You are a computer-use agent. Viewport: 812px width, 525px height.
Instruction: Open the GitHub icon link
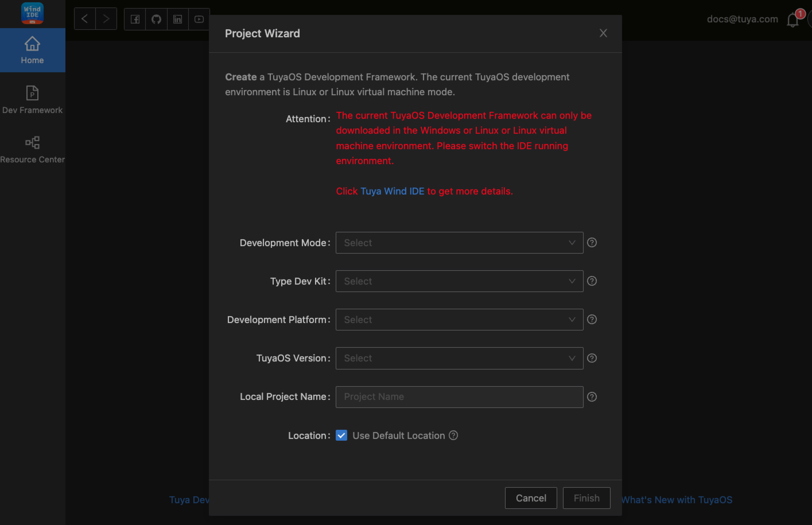click(156, 20)
